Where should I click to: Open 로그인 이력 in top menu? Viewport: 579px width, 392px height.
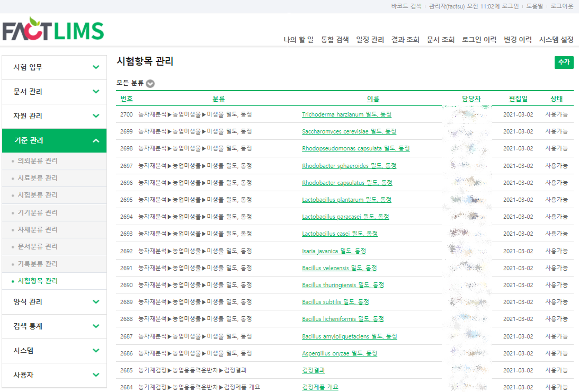(x=479, y=40)
